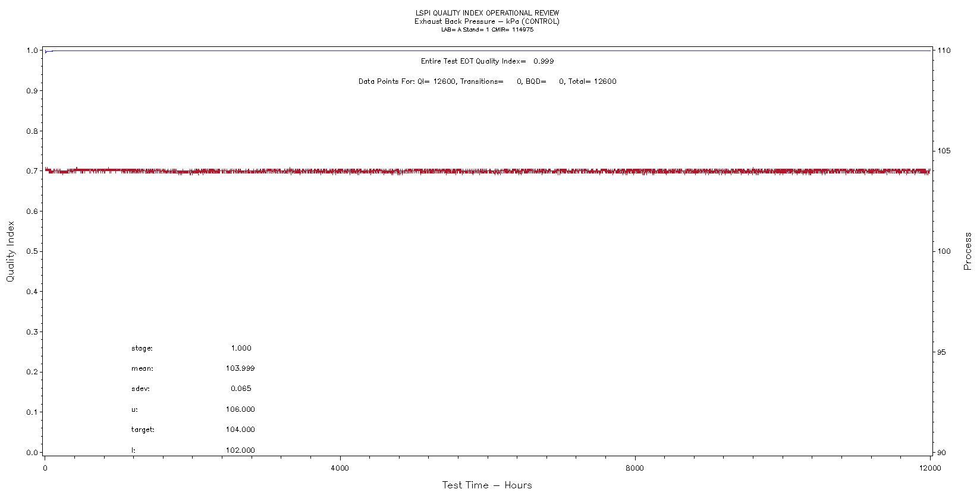Viewport: 980px width, 502px height.
Task: Click the 12000 tick on the x-axis
Action: pos(929,468)
